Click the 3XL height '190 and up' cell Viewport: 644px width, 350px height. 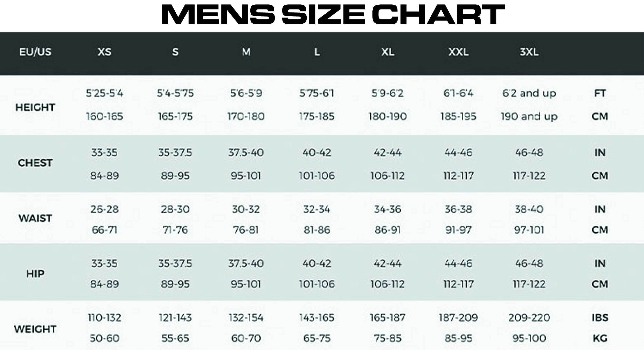[529, 116]
